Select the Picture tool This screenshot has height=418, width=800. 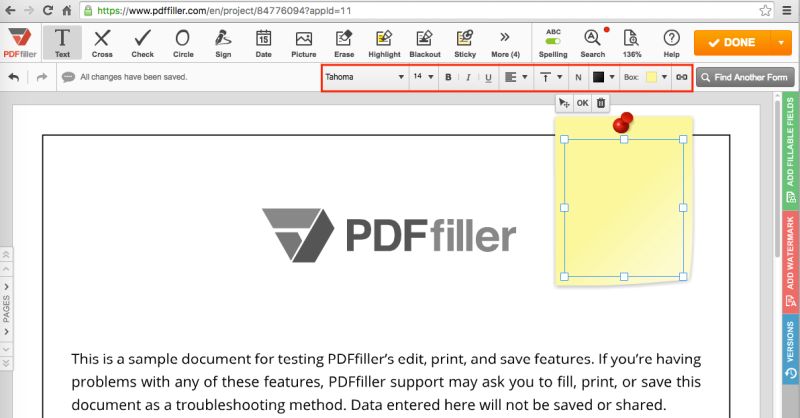(304, 42)
